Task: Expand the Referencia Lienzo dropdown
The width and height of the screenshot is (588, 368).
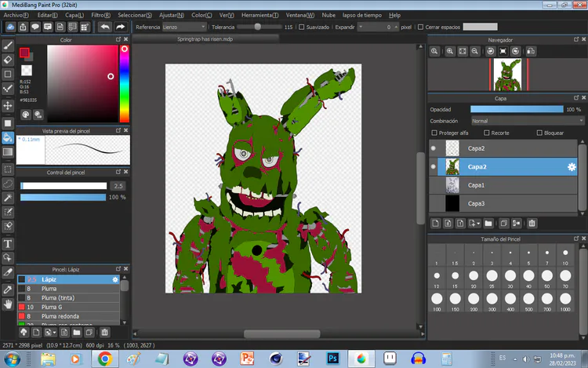Action: click(x=185, y=27)
